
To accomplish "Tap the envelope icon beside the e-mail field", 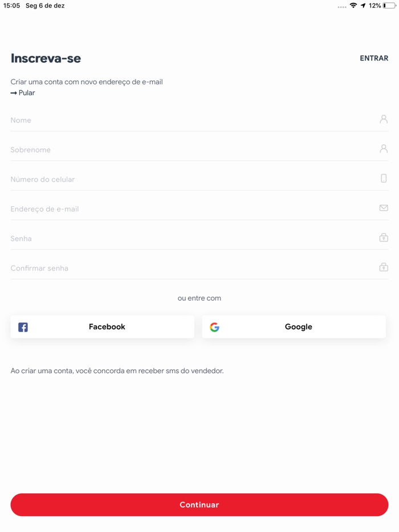I will 384,208.
